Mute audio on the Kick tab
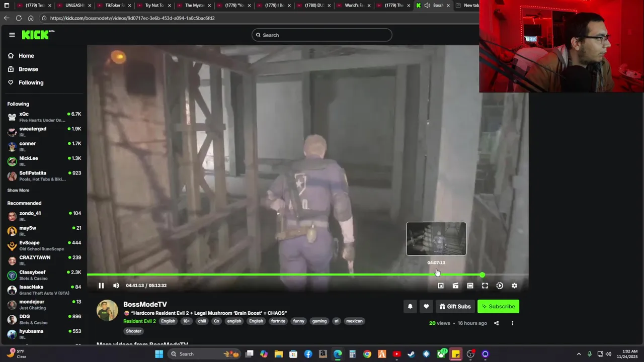The width and height of the screenshot is (644, 362). (x=427, y=6)
